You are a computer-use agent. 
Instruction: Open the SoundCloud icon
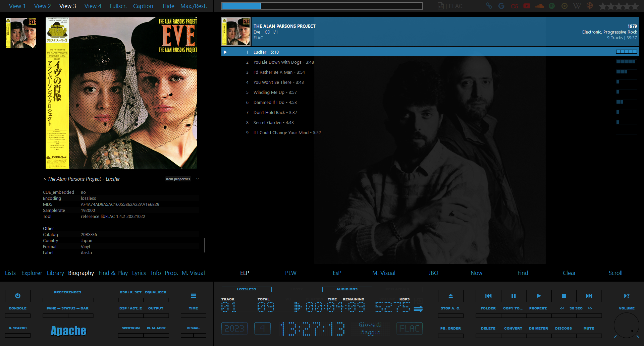(540, 6)
